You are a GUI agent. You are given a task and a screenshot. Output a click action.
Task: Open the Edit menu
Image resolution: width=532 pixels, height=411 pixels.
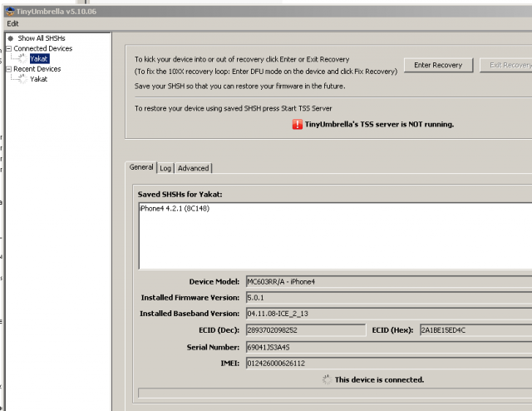(x=12, y=23)
